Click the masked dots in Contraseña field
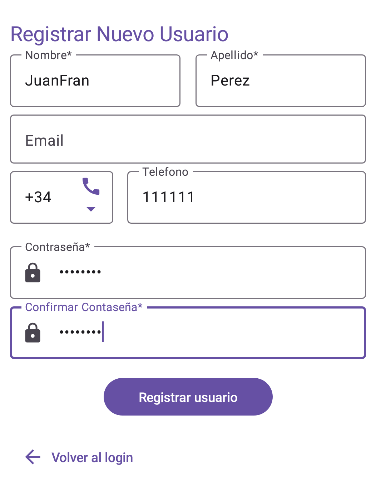Screen dimensions: 374x500 coord(80,272)
